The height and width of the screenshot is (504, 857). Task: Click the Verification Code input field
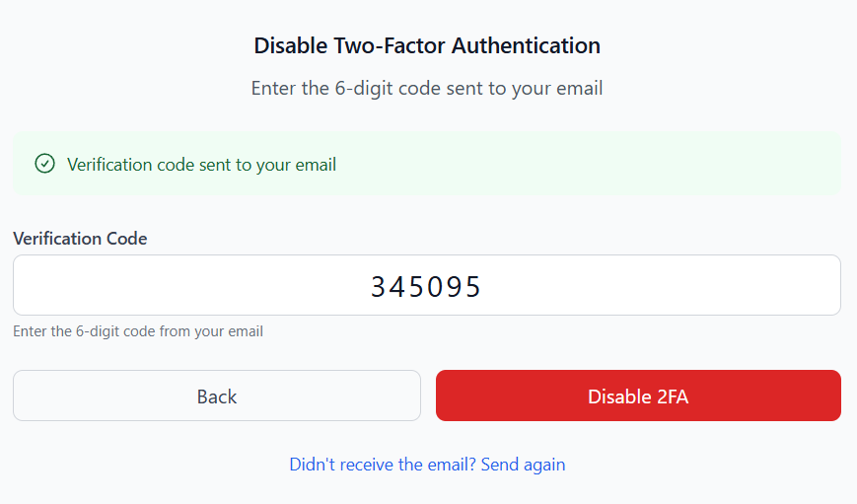point(426,286)
